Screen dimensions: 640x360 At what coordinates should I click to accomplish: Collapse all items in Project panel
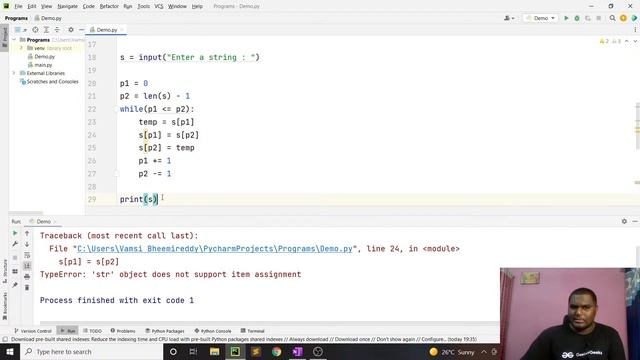point(57,30)
